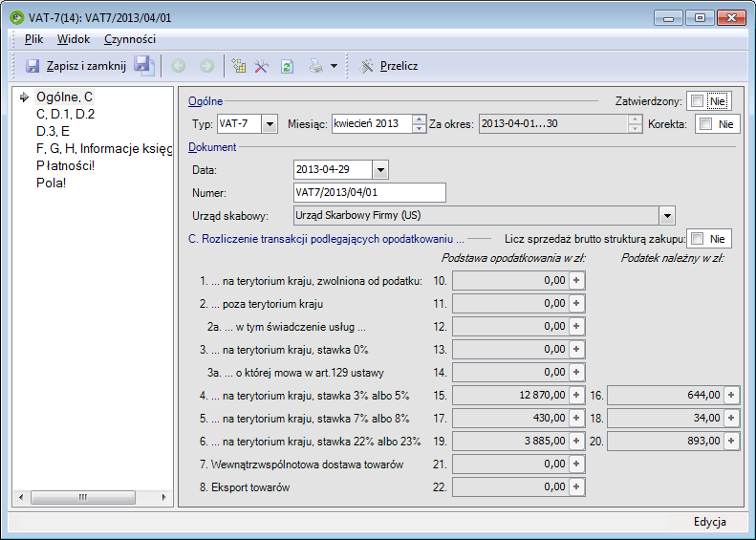Go back with the green left arrow

coord(179,66)
